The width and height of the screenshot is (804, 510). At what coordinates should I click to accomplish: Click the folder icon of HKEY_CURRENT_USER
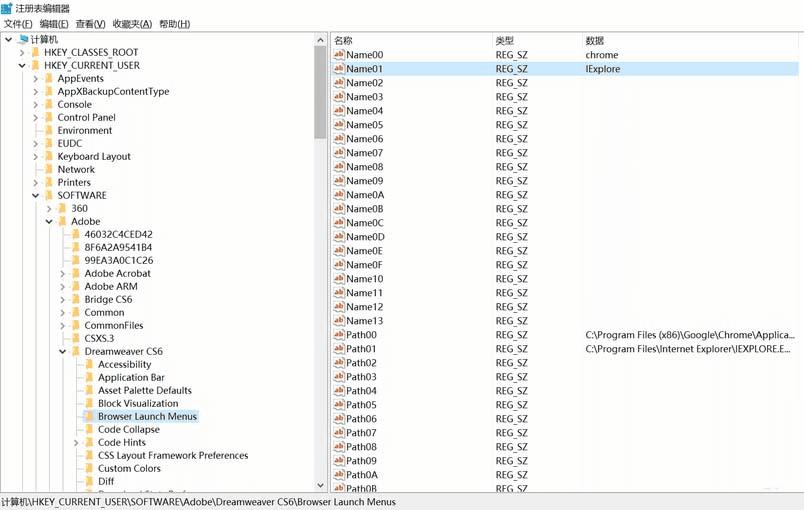(35, 65)
